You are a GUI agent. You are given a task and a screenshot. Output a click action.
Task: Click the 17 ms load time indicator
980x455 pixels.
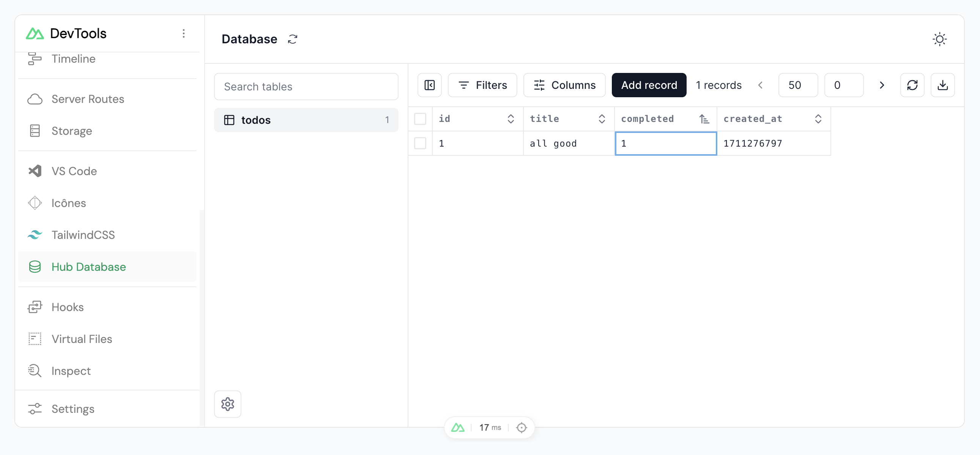[x=490, y=428]
